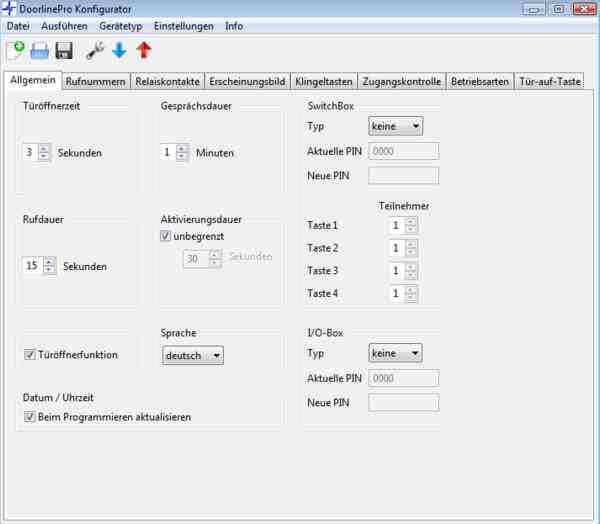
Task: Click the DoorlinePro app icon in title bar
Action: 8,8
